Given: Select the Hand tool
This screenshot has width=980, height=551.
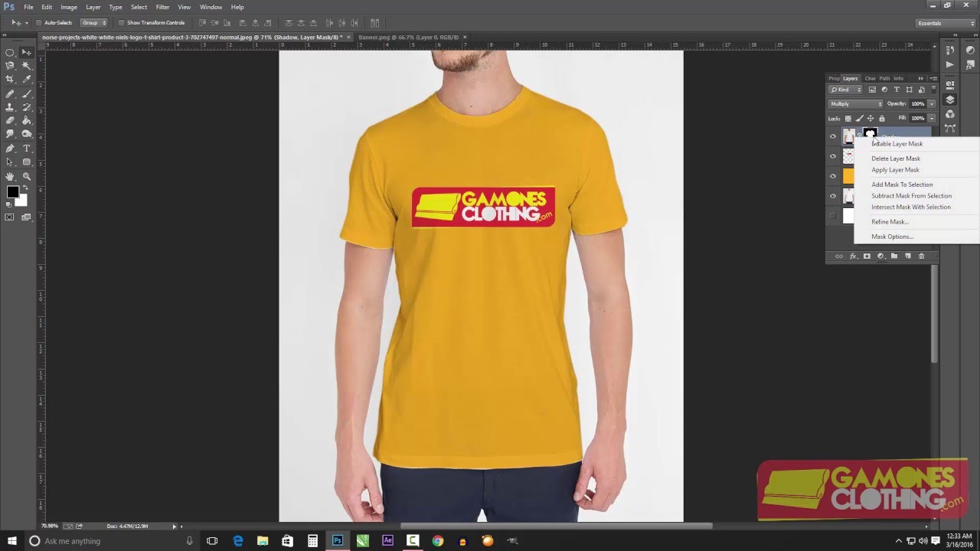Looking at the screenshot, I should pos(10,176).
